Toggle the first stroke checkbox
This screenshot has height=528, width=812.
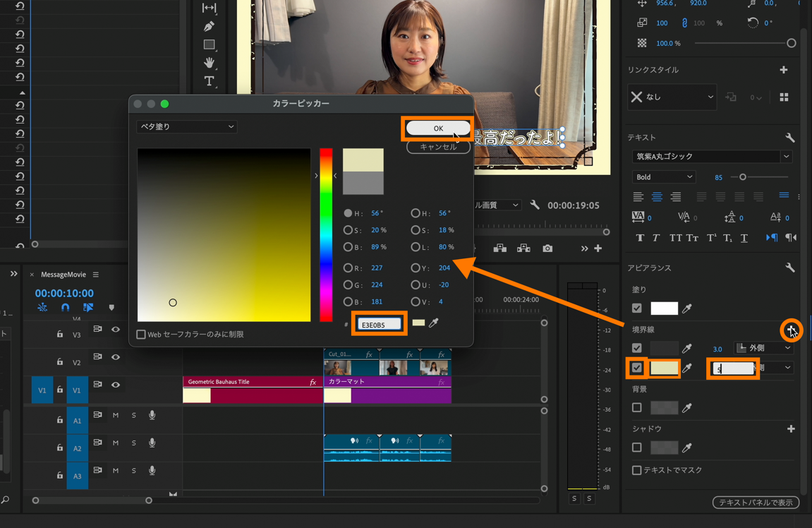(x=637, y=348)
